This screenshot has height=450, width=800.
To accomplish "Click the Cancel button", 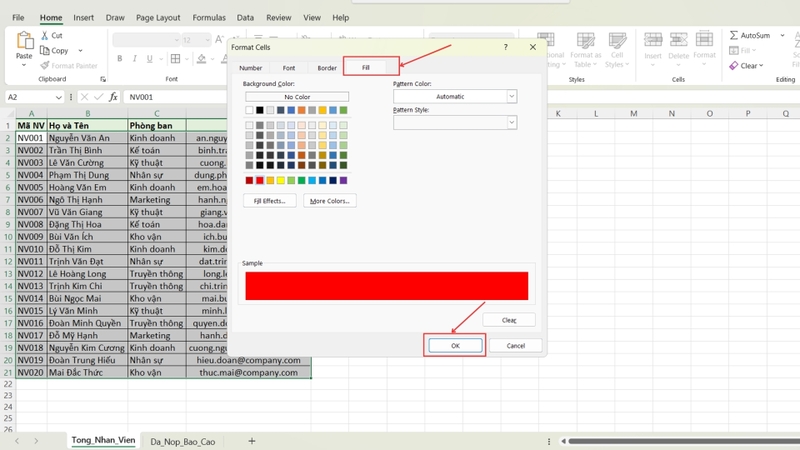I will pyautogui.click(x=515, y=345).
